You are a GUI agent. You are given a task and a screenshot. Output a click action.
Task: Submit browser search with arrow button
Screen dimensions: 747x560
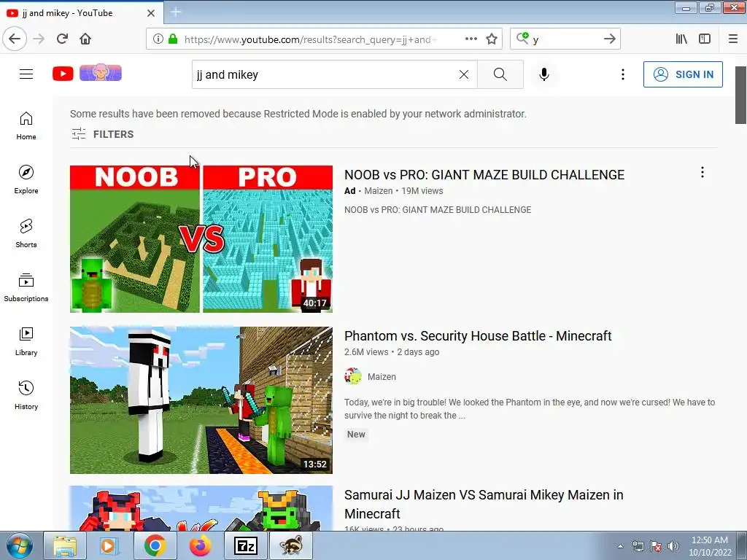tap(609, 39)
